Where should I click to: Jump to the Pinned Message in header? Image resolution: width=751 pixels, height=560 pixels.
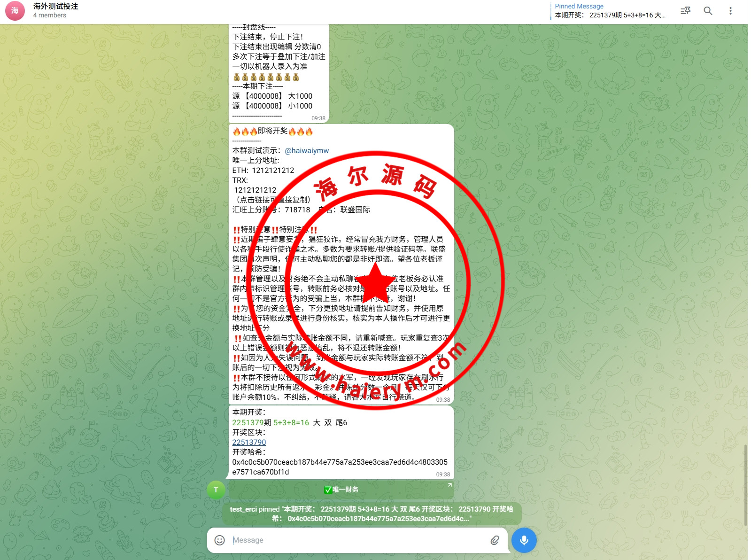[610, 11]
